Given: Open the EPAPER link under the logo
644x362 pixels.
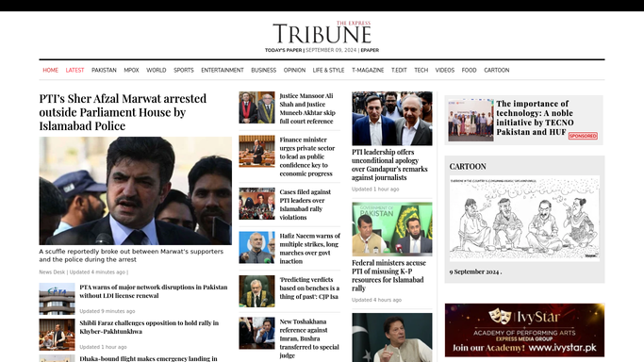Looking at the screenshot, I should (x=370, y=50).
